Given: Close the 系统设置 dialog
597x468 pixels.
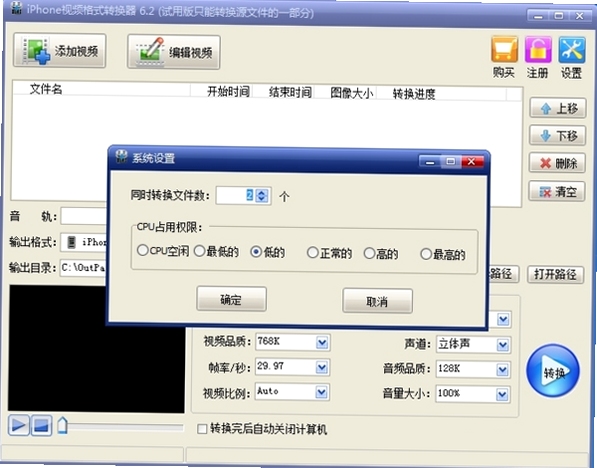Looking at the screenshot, I should tap(471, 161).
